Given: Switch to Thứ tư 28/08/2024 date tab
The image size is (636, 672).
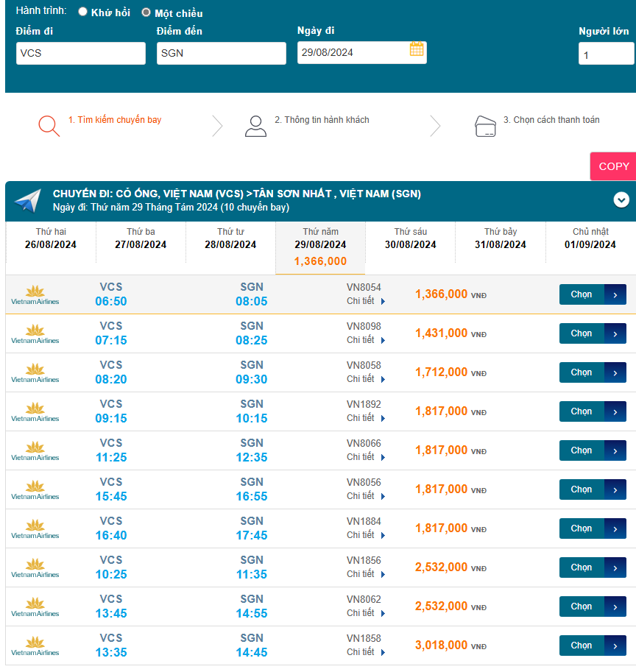Looking at the screenshot, I should [x=230, y=238].
